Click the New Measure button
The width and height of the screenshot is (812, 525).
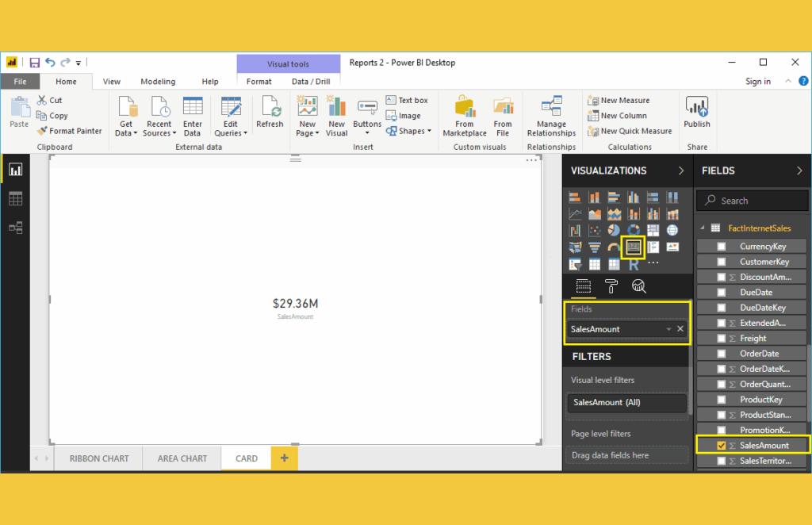pyautogui.click(x=619, y=101)
